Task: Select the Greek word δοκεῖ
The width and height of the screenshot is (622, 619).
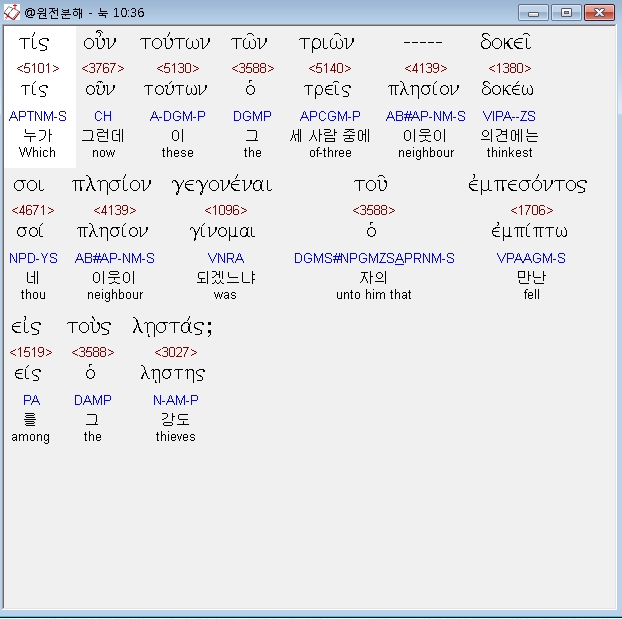Action: (x=506, y=42)
